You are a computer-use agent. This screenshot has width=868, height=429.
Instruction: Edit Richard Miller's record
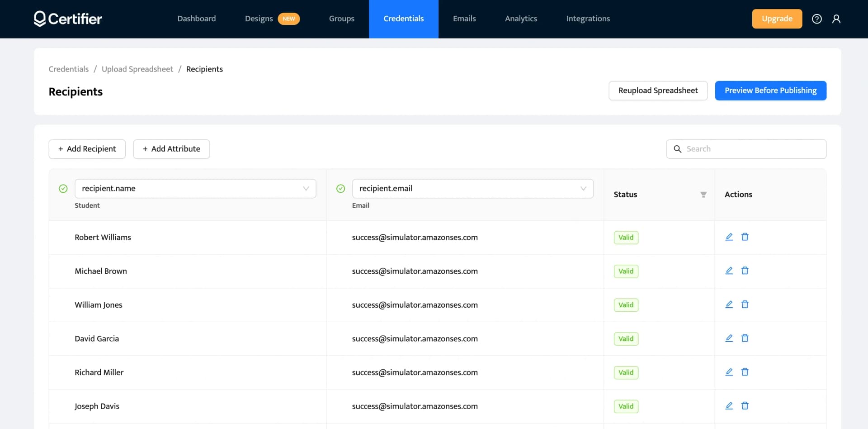coord(729,372)
